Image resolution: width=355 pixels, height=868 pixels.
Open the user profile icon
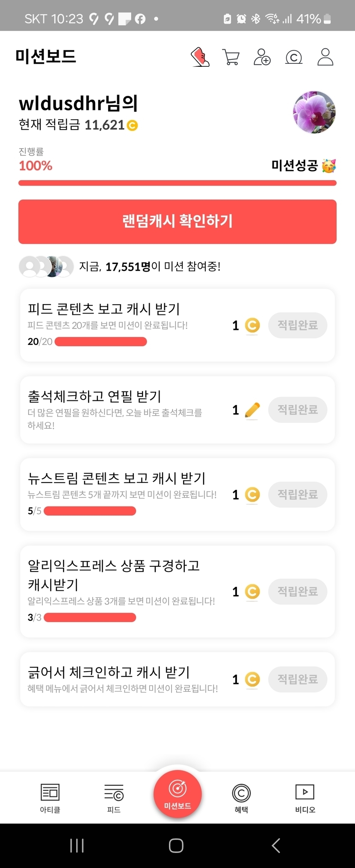(x=325, y=57)
